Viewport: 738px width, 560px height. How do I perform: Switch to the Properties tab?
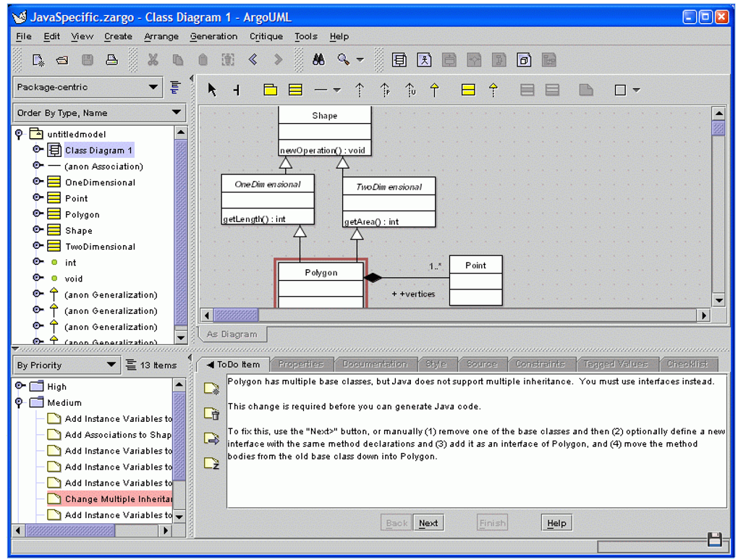[301, 364]
